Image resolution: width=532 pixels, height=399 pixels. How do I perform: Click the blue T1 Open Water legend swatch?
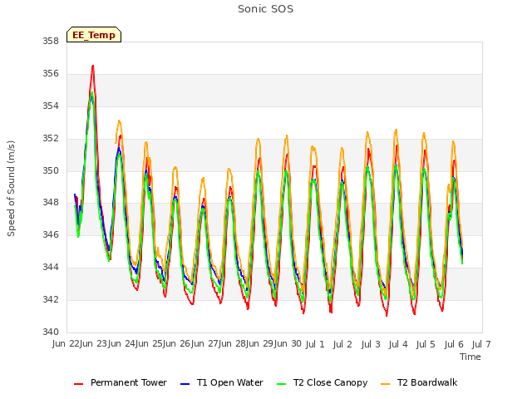pyautogui.click(x=185, y=384)
